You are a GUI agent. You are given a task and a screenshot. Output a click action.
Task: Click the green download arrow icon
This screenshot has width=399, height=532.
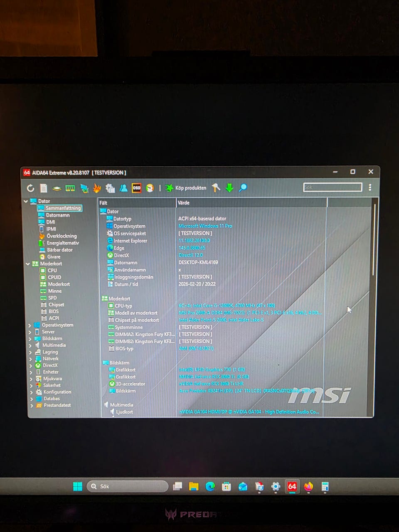229,188
